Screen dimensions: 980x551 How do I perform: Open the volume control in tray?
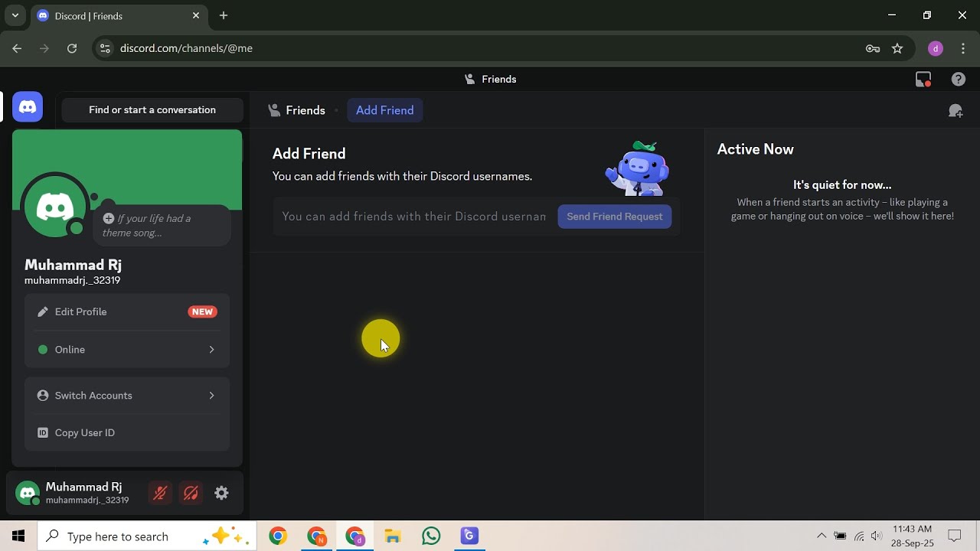(877, 536)
